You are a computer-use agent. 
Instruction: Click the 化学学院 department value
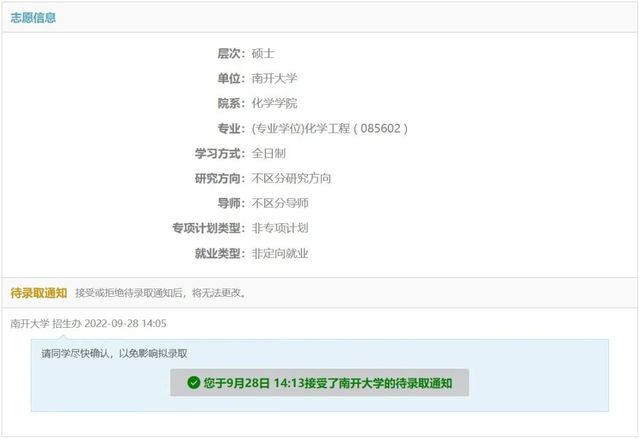(x=274, y=103)
